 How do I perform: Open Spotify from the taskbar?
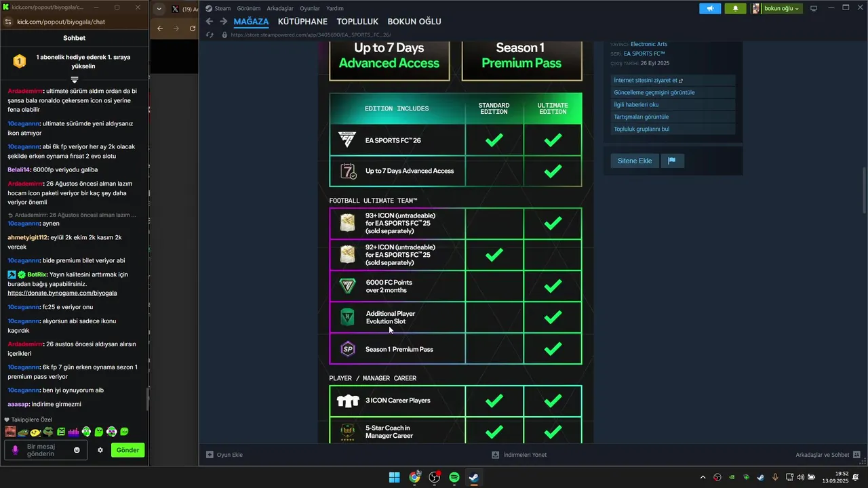pos(454,477)
